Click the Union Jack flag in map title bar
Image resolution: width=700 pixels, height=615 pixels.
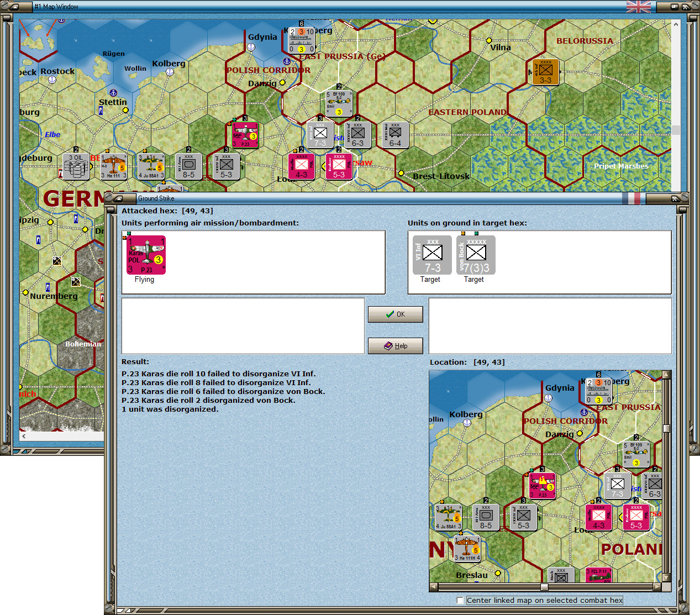tap(639, 7)
